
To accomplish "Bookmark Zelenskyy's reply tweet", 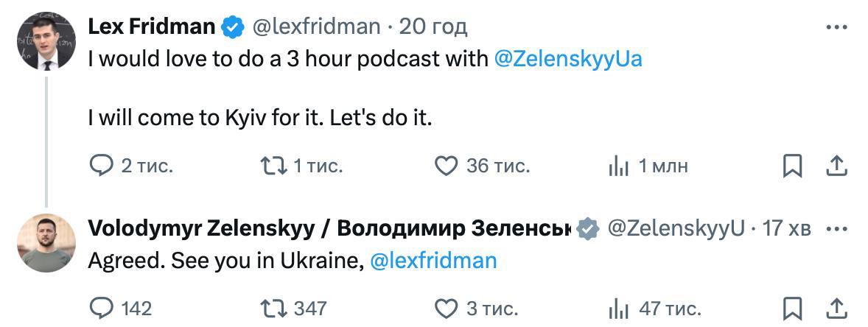I will click(792, 307).
